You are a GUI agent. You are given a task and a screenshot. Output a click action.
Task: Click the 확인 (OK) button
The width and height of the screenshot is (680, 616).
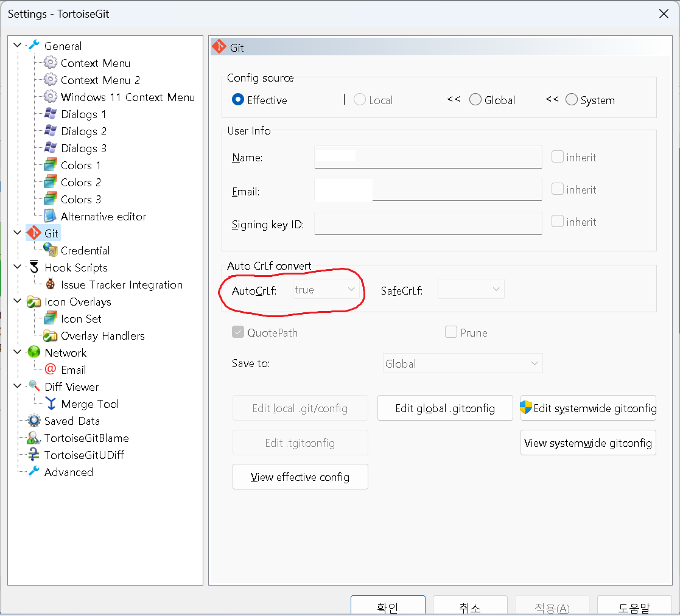pyautogui.click(x=388, y=606)
